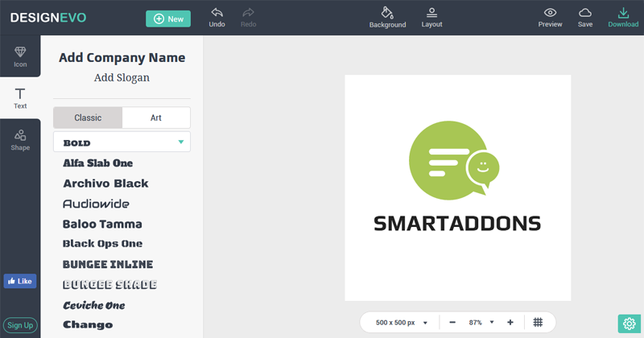Choose Bungee Inline font
Screen dimensions: 644x338
(x=108, y=264)
